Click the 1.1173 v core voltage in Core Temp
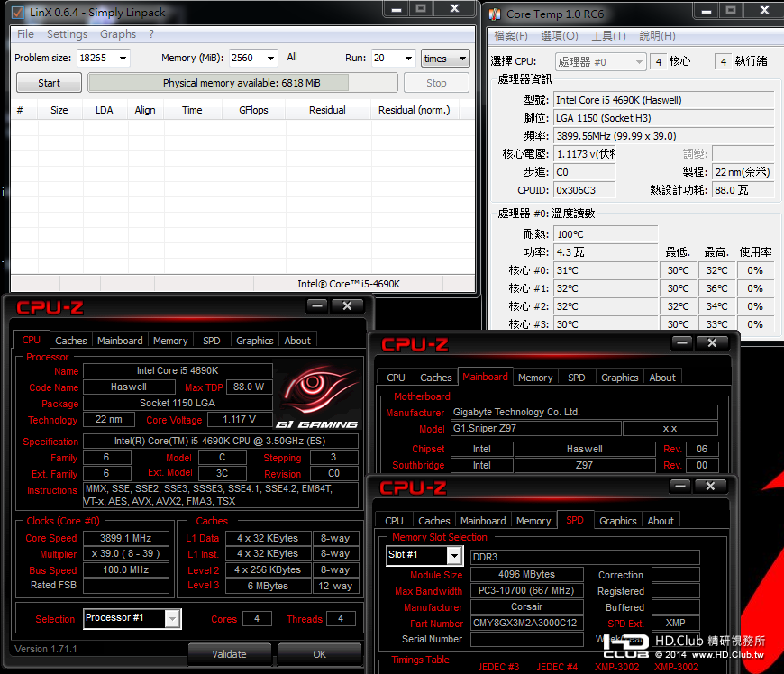The width and height of the screenshot is (784, 674). [585, 154]
